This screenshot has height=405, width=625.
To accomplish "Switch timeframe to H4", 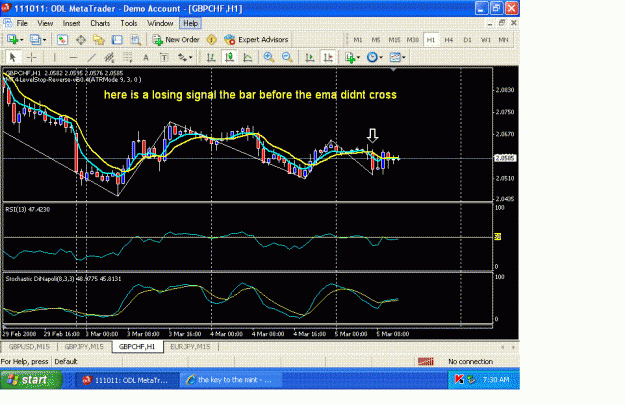I will pyautogui.click(x=449, y=40).
